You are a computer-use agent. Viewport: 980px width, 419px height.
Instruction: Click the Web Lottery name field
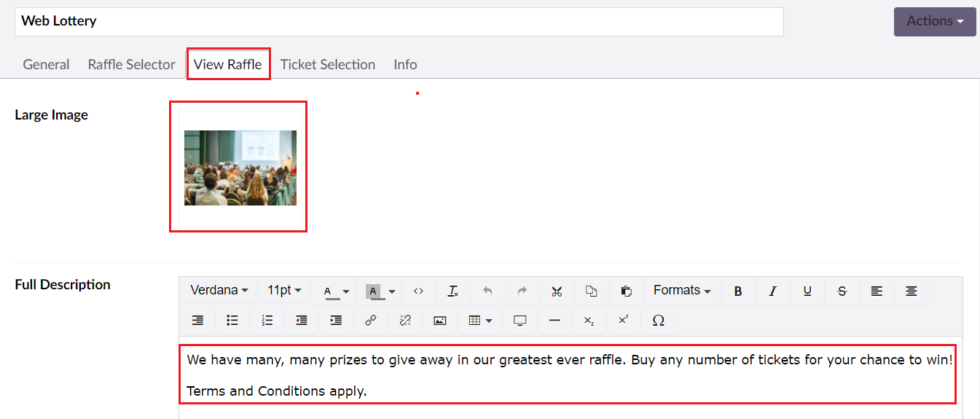399,21
